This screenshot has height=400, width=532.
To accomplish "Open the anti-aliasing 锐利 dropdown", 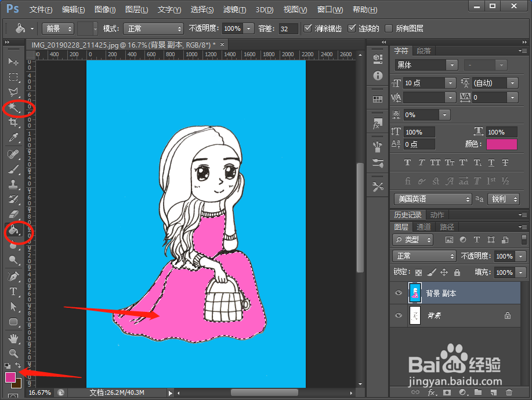I will click(x=504, y=199).
